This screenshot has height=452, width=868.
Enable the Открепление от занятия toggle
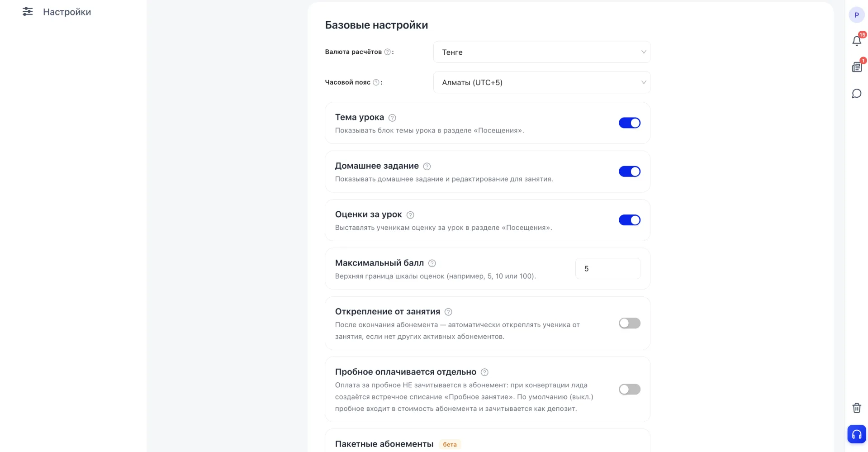click(630, 323)
